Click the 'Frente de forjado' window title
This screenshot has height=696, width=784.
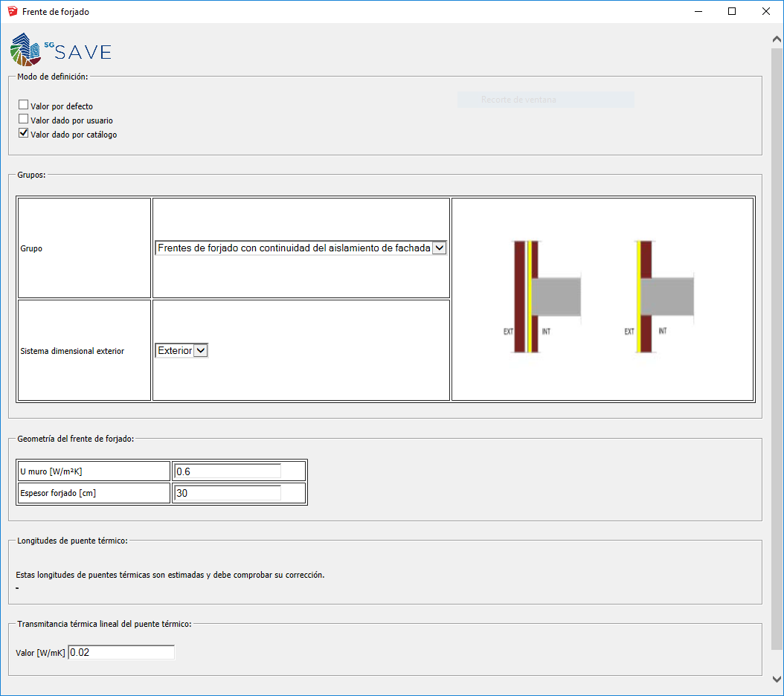(56, 12)
